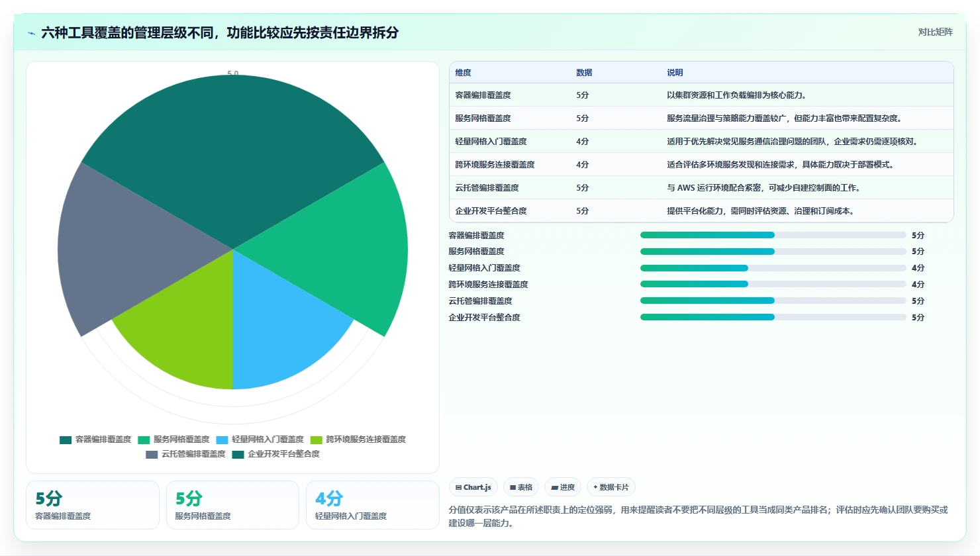Toggle 服务网格覆盖度 legend entry

click(173, 440)
